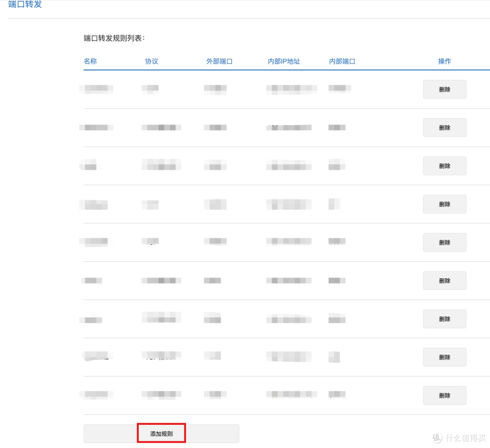Screen dimensions: 490x448
Task: Click the 内部端口 column header
Action: (342, 61)
